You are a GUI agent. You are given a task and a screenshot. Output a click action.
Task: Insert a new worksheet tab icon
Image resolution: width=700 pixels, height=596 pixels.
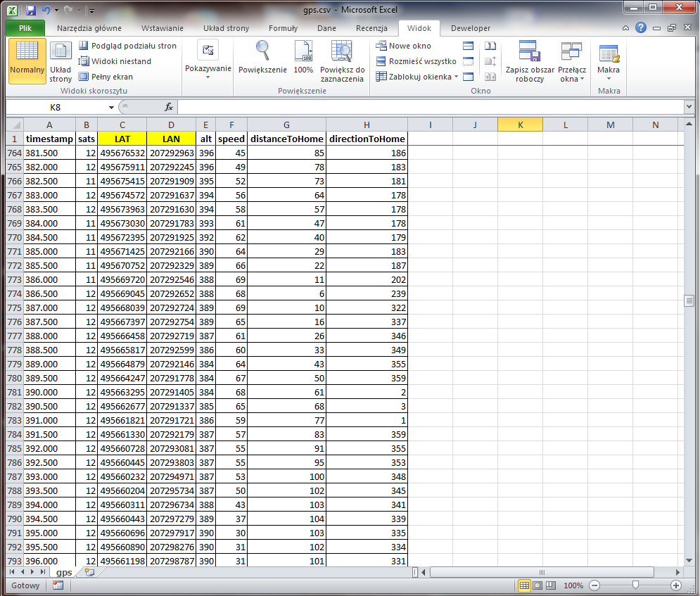point(89,573)
